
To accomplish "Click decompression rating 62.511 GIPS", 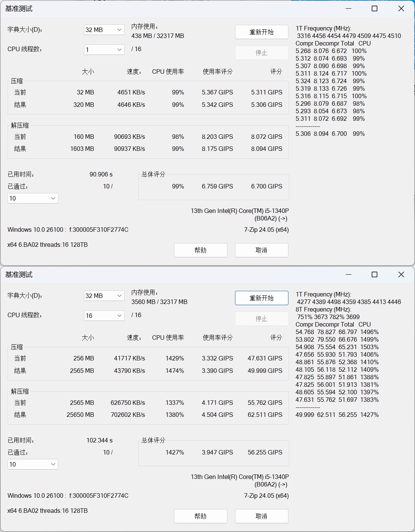I will point(265,415).
